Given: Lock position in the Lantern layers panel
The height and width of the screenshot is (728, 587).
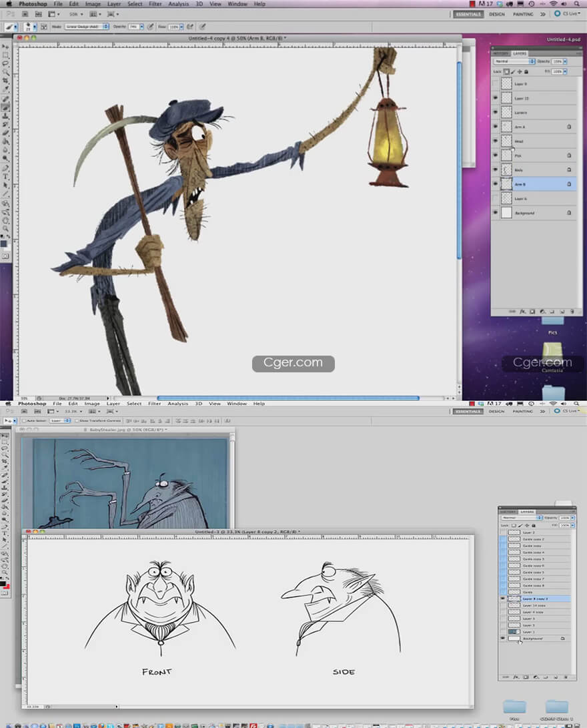Looking at the screenshot, I should point(519,72).
